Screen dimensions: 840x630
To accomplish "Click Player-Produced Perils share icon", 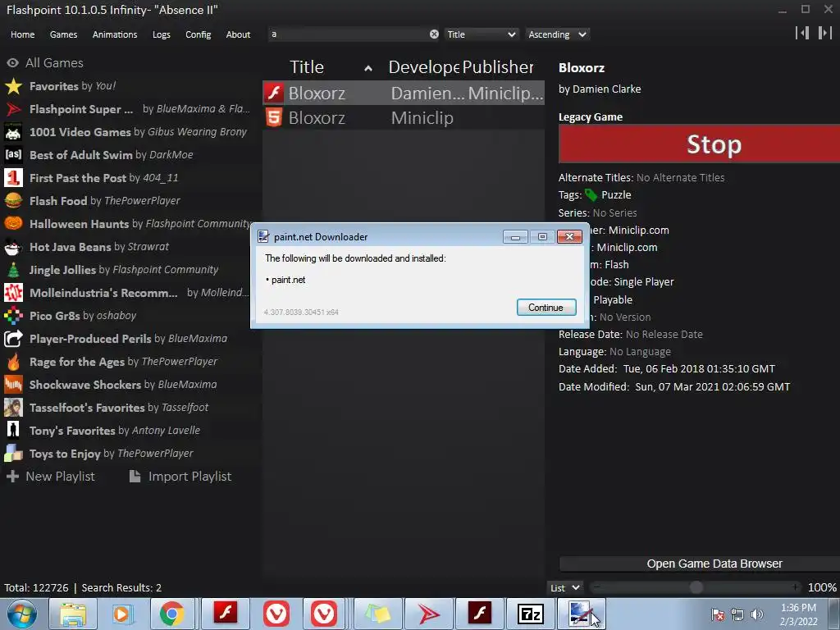I will point(13,339).
